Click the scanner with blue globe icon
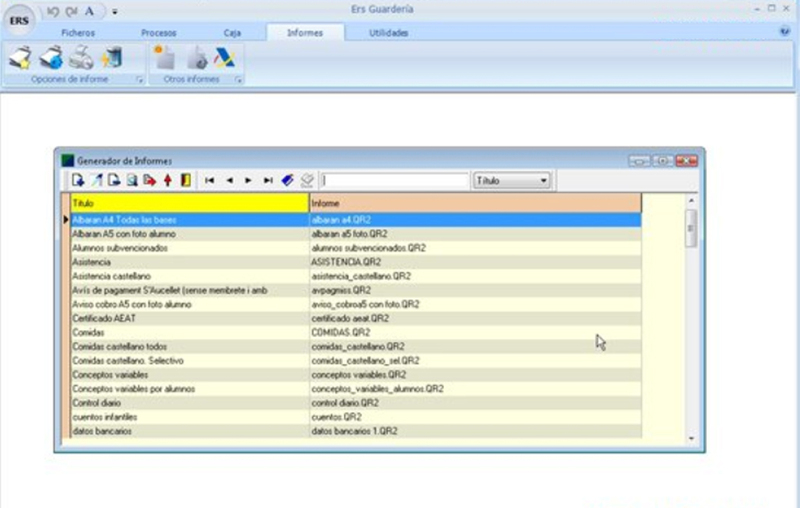 click(51, 58)
